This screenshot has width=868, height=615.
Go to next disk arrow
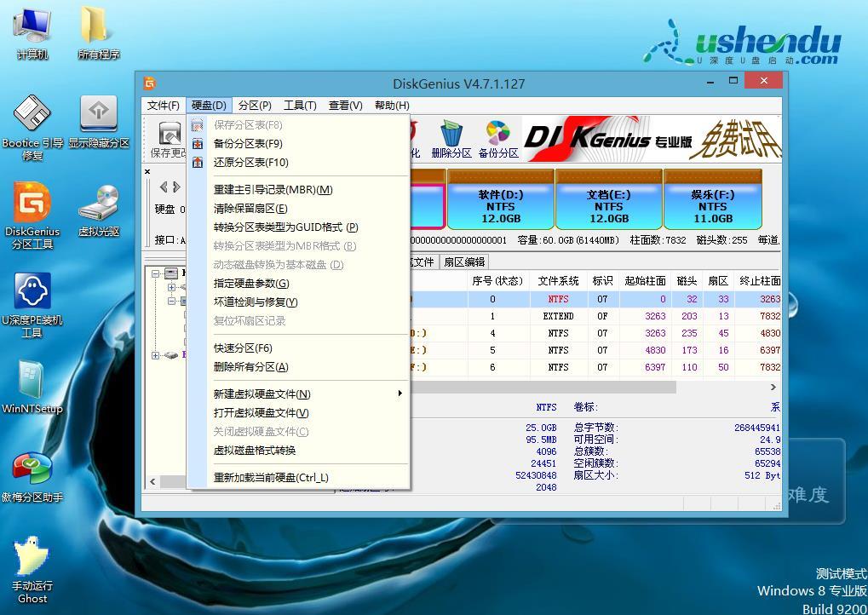(x=176, y=187)
